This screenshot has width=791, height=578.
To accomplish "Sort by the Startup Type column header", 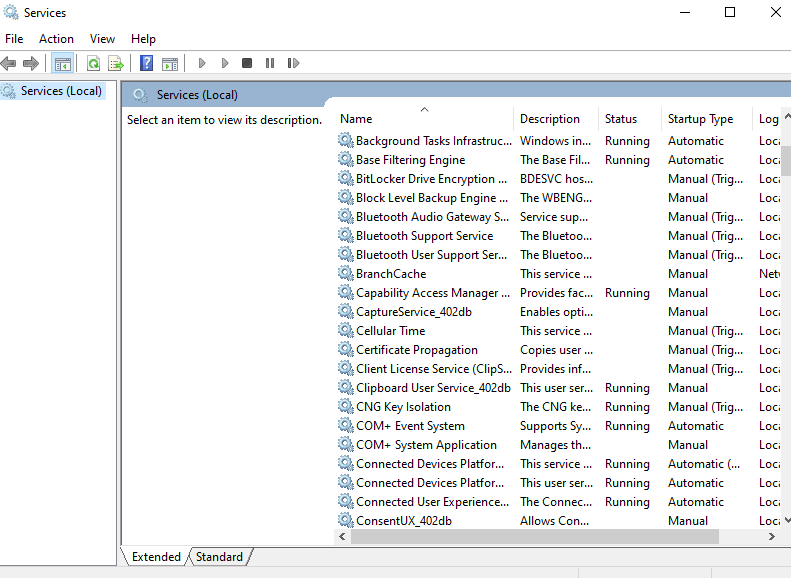I will [700, 119].
